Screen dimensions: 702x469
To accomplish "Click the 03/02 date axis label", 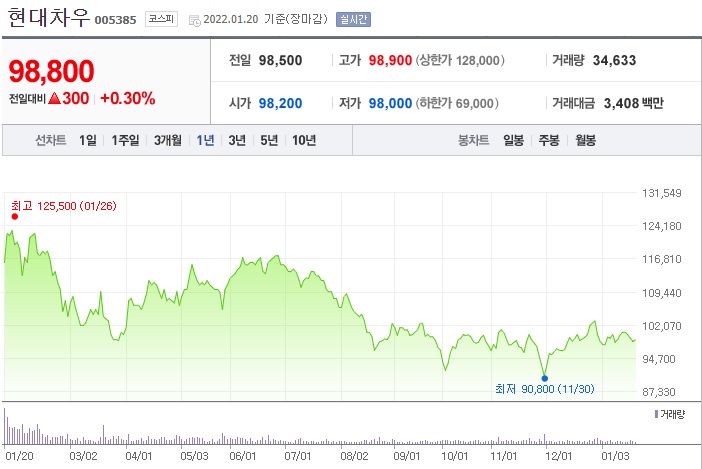I will coord(83,456).
